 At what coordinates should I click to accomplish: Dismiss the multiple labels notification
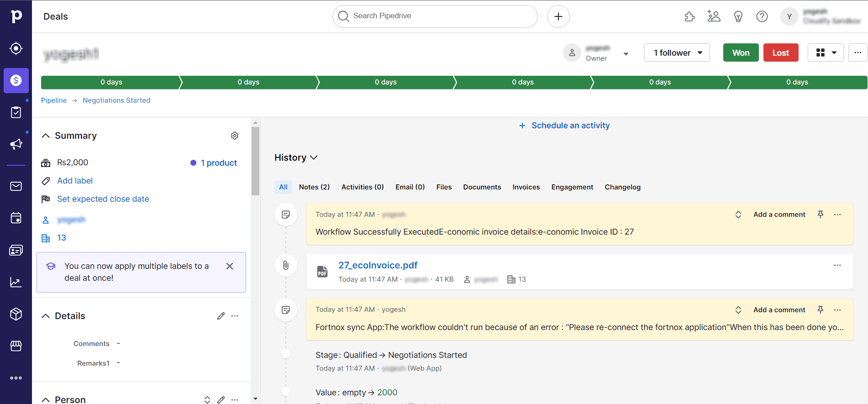[x=230, y=266]
